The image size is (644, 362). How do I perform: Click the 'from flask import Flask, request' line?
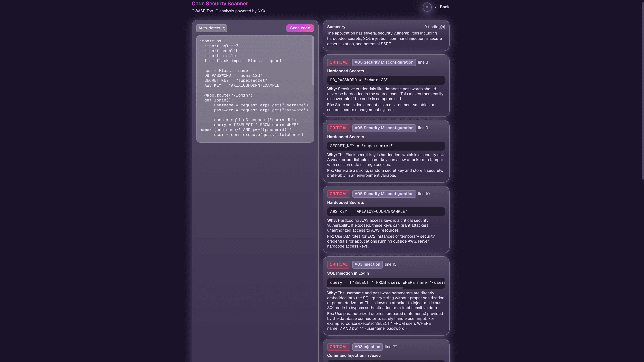[x=243, y=61]
